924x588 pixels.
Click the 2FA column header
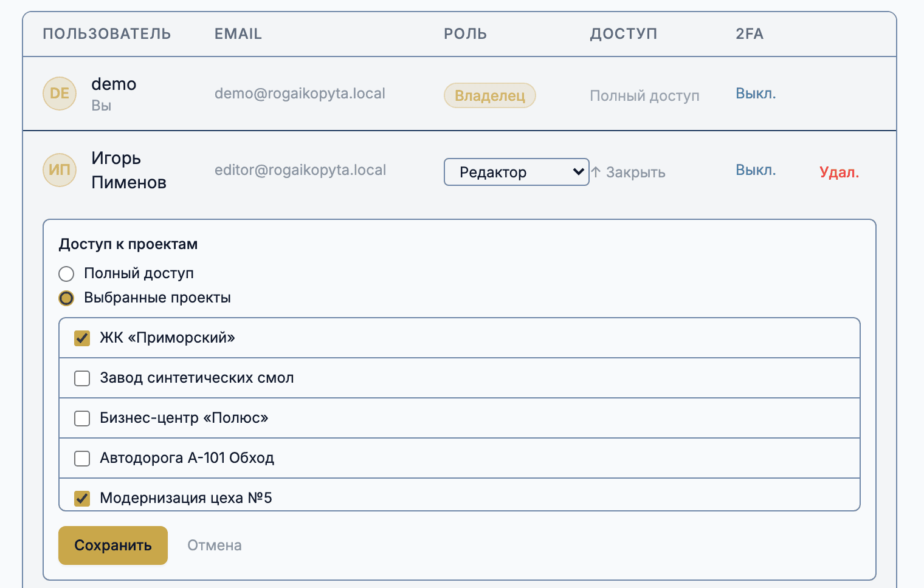pyautogui.click(x=750, y=34)
